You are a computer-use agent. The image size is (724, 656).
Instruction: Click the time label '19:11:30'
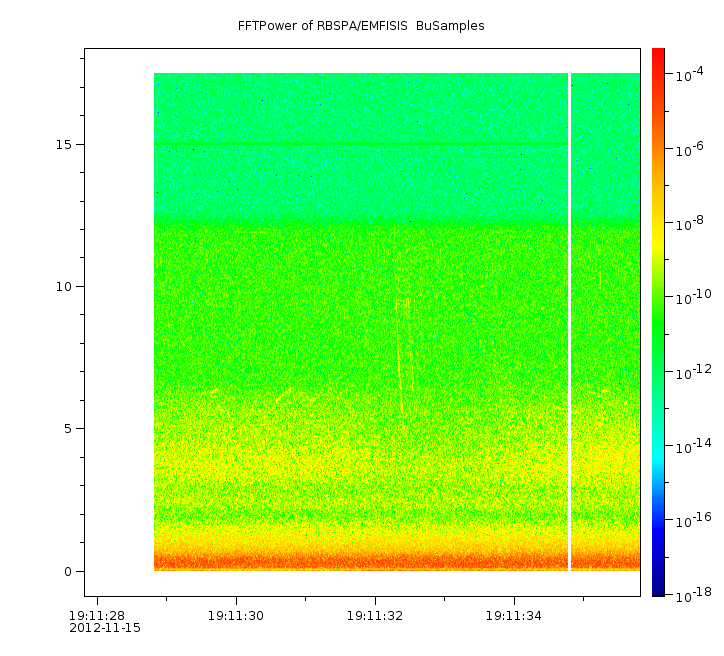(236, 616)
